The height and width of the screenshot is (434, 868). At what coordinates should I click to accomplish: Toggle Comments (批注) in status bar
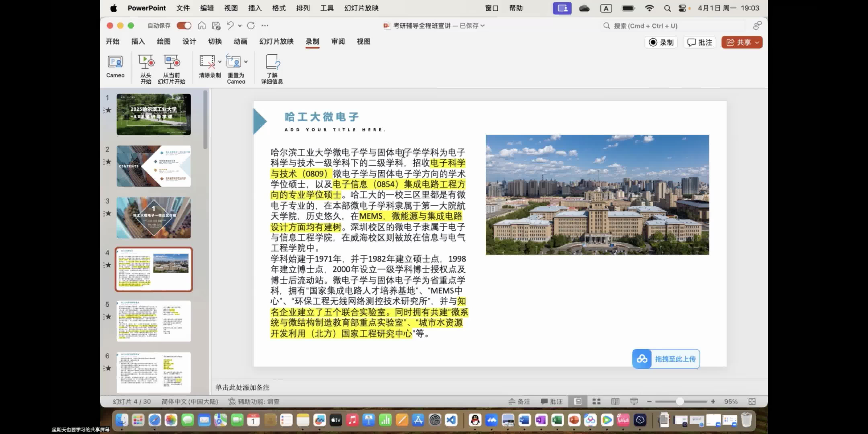552,401
